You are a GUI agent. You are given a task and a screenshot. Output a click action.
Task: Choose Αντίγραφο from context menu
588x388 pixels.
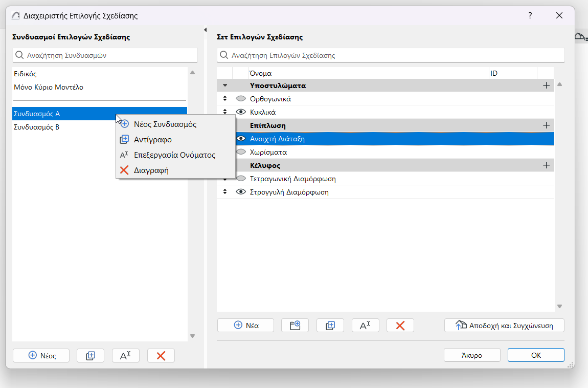coord(152,139)
